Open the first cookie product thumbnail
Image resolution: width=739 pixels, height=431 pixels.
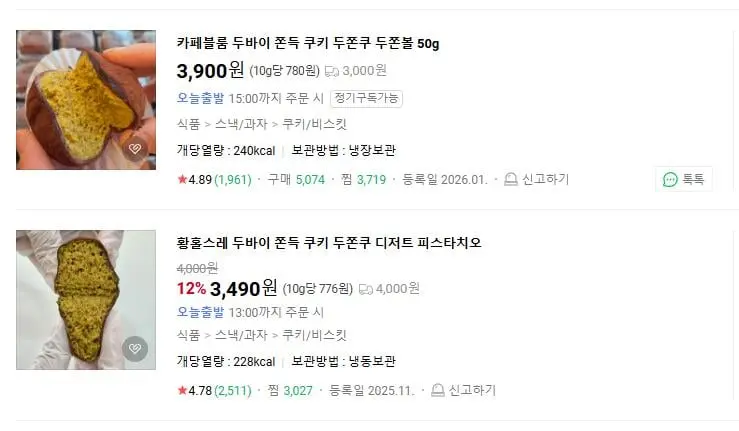pos(86,100)
